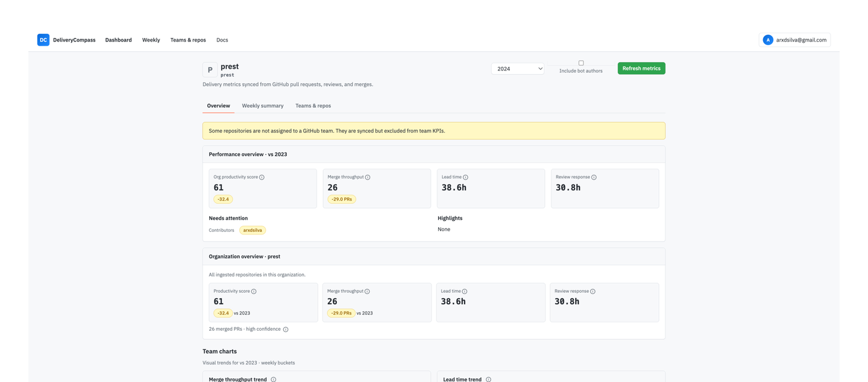Viewport: 868px width, 382px height.
Task: Click 30.8h Review response in Organization overview
Action: point(567,301)
